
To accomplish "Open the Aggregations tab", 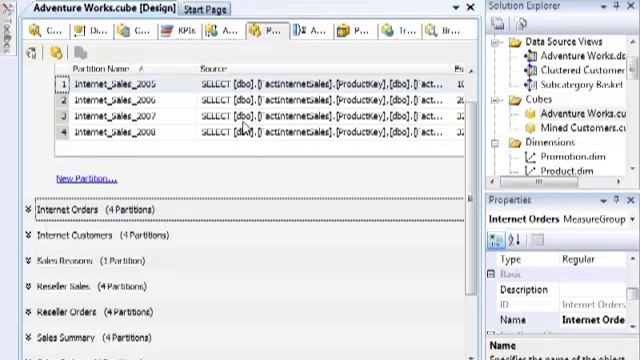I will click(x=311, y=31).
